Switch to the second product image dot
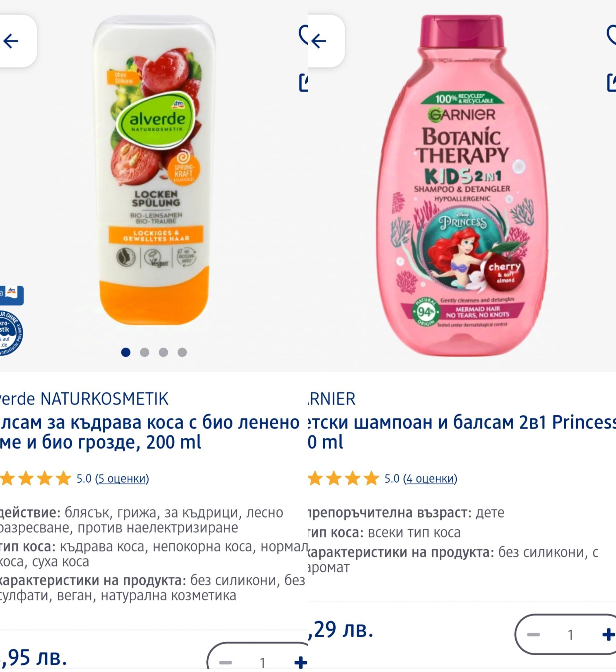 coord(144,352)
